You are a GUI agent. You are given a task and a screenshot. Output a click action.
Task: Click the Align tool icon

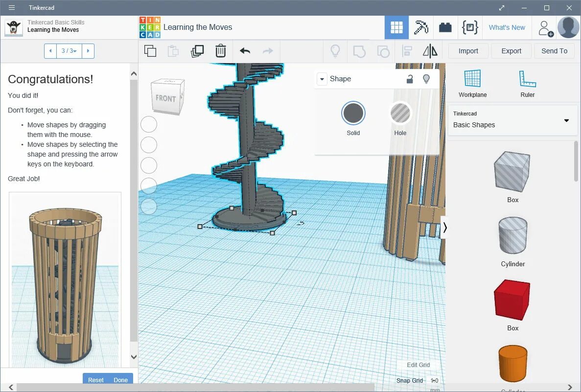[x=407, y=51]
